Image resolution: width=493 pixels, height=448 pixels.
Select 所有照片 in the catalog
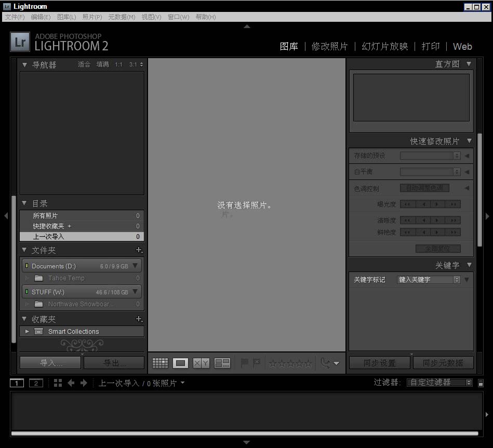pyautogui.click(x=46, y=215)
